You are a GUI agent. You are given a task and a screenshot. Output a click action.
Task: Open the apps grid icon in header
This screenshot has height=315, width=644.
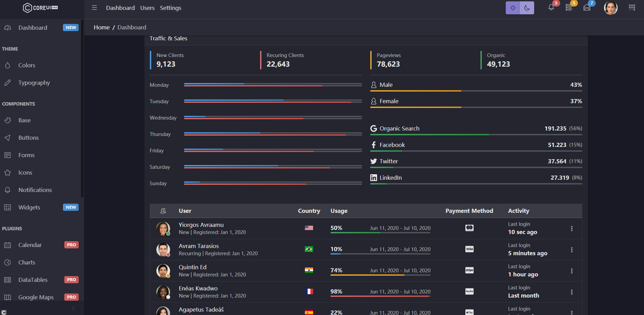point(632,8)
